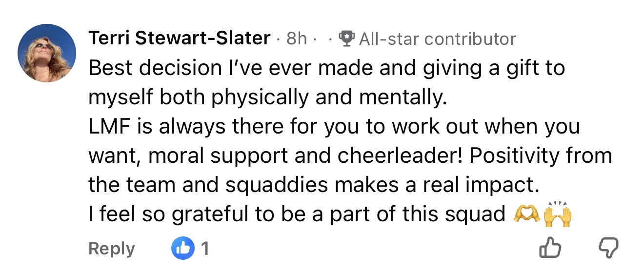Show who reacted via the count 1
The image size is (644, 270).
pos(205,249)
